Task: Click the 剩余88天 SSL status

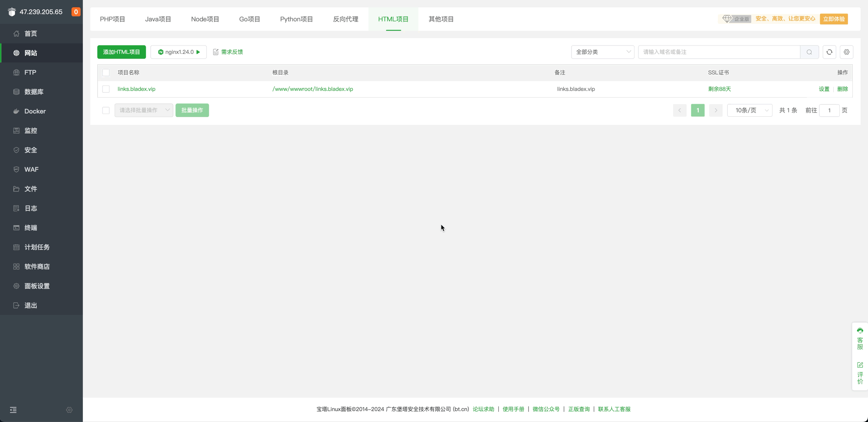Action: (x=720, y=89)
